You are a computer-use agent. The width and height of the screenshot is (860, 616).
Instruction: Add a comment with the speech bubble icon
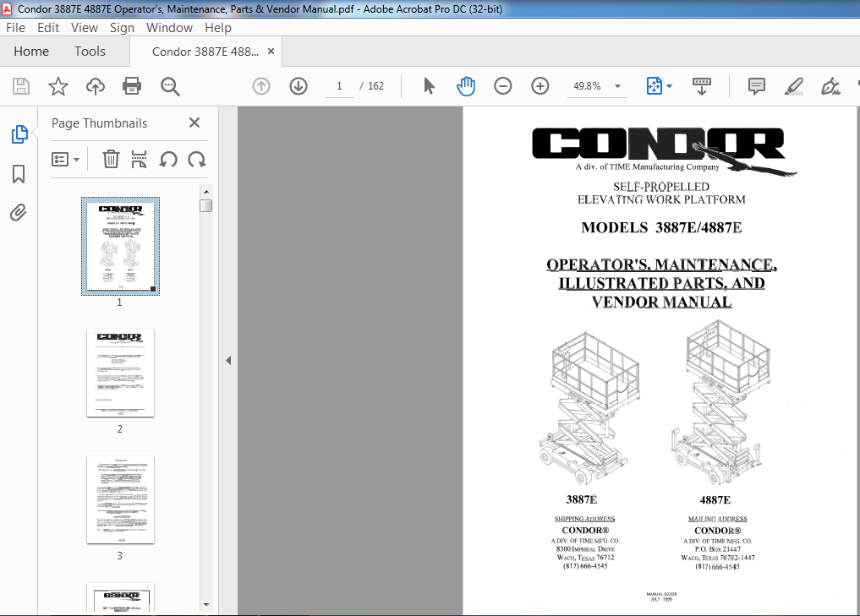pyautogui.click(x=756, y=86)
